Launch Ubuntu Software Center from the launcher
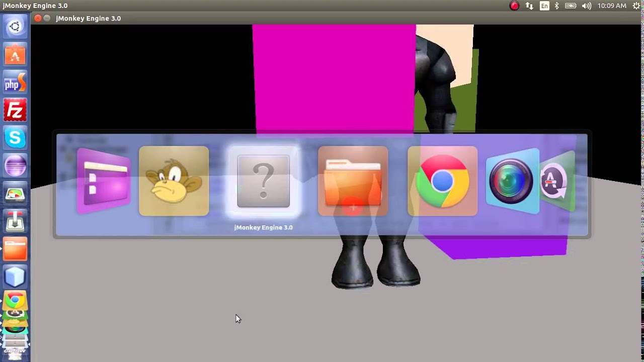 pyautogui.click(x=15, y=54)
